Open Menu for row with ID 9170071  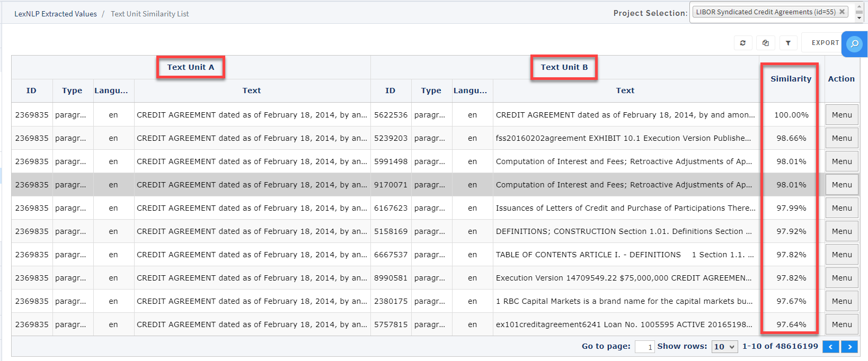842,185
